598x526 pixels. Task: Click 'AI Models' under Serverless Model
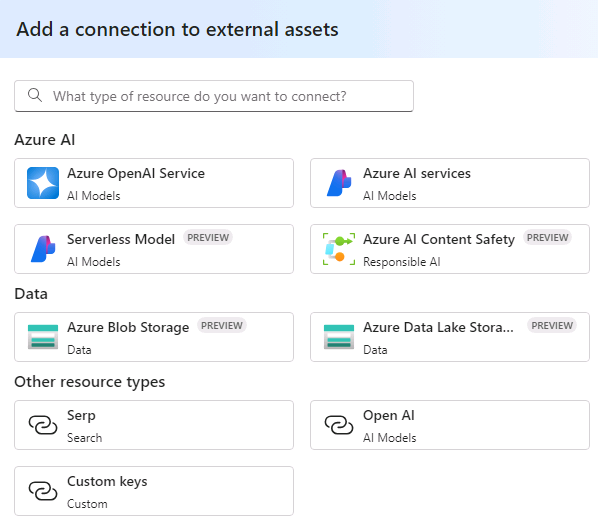click(93, 262)
